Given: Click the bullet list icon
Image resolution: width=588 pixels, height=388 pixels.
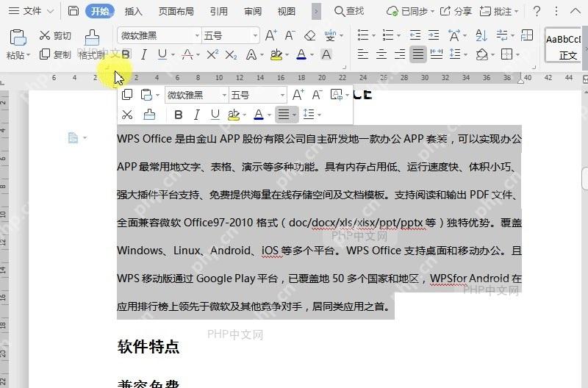Looking at the screenshot, I should coord(363,35).
